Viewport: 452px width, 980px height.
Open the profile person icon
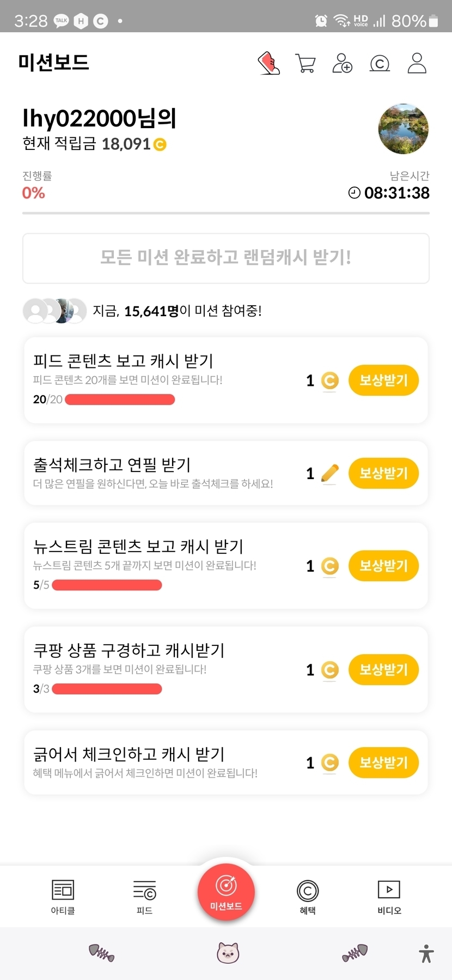(417, 63)
